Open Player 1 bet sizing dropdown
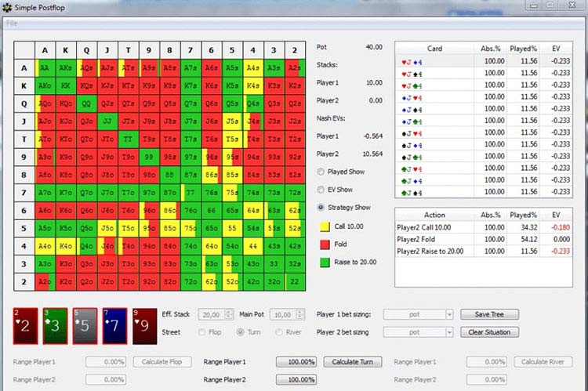The image size is (588, 391). pyautogui.click(x=419, y=314)
